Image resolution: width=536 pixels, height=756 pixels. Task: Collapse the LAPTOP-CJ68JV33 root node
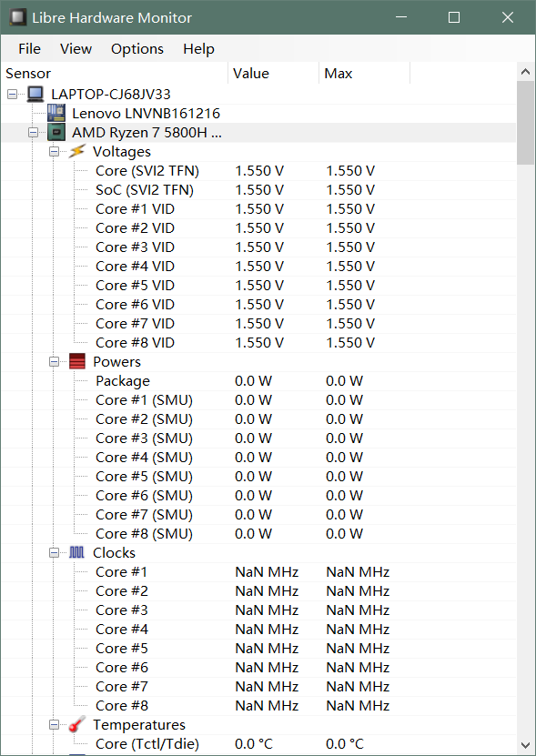[x=12, y=94]
